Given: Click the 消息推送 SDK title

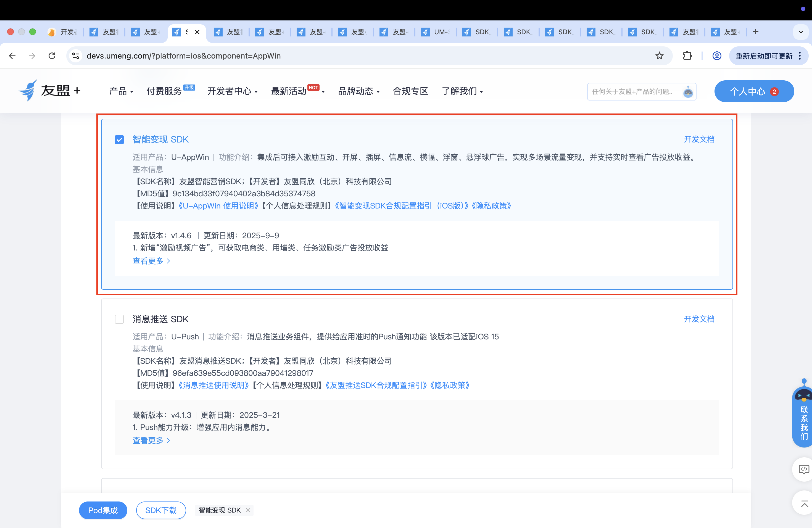Looking at the screenshot, I should click(160, 319).
